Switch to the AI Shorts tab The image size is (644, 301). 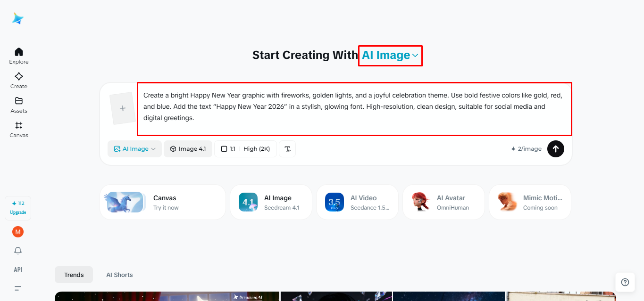coord(119,275)
